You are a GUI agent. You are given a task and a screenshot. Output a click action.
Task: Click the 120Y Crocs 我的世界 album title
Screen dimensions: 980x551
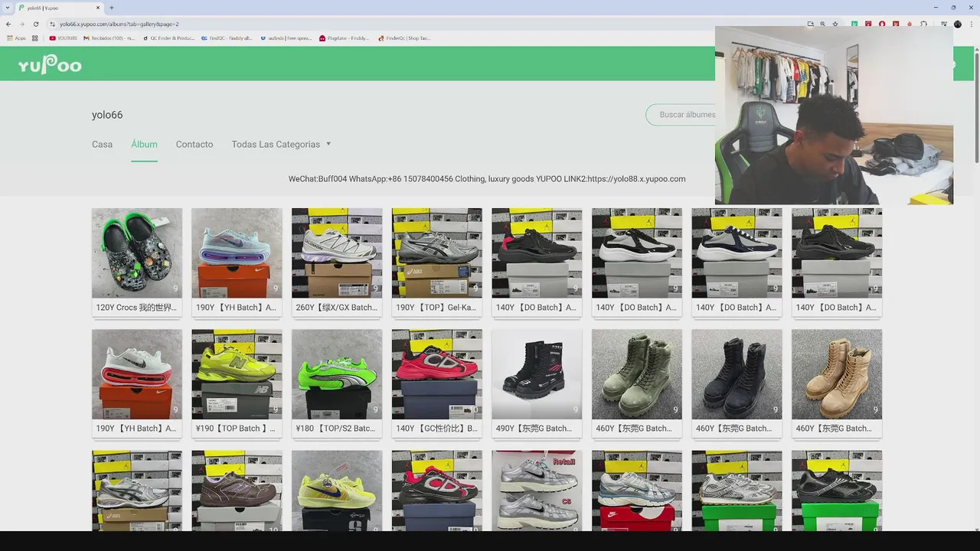click(137, 308)
